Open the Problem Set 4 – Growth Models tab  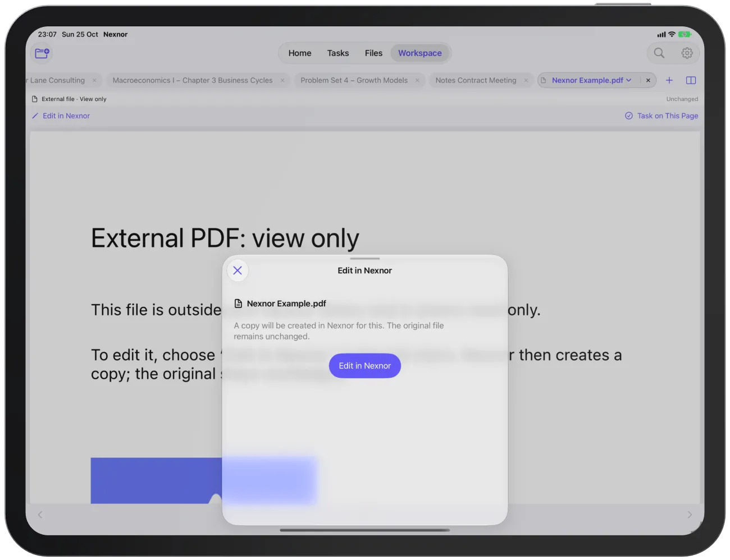pyautogui.click(x=354, y=80)
